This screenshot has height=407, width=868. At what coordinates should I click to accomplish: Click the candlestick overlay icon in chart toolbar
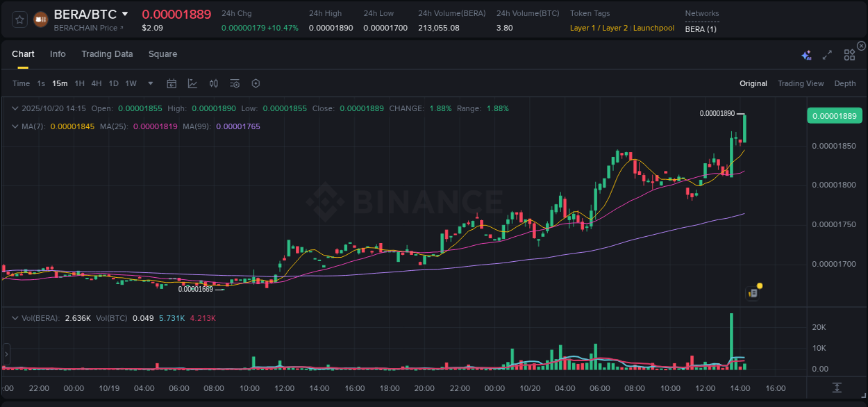point(213,83)
